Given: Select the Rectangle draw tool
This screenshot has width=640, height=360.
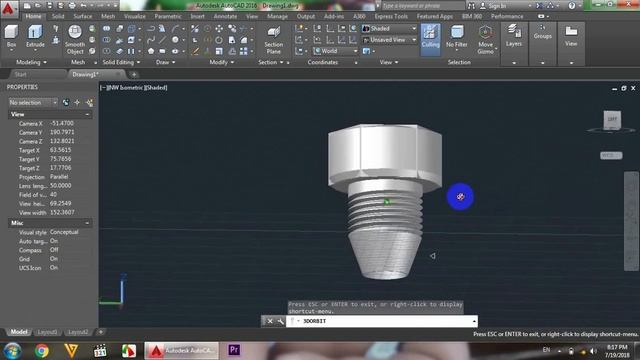Looking at the screenshot, I should (162, 51).
